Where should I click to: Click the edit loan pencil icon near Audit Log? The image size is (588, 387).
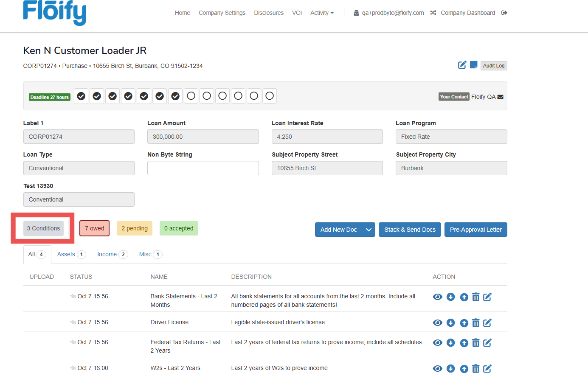[x=462, y=65]
